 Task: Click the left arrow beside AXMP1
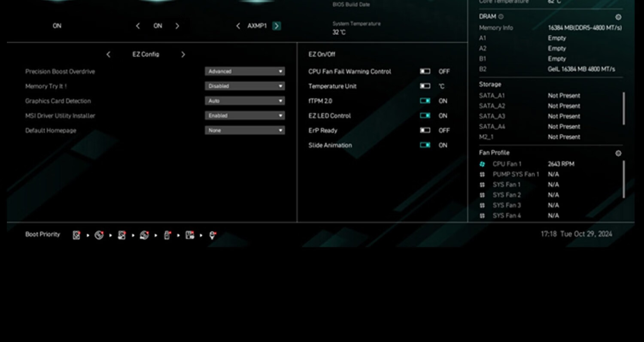pos(238,26)
